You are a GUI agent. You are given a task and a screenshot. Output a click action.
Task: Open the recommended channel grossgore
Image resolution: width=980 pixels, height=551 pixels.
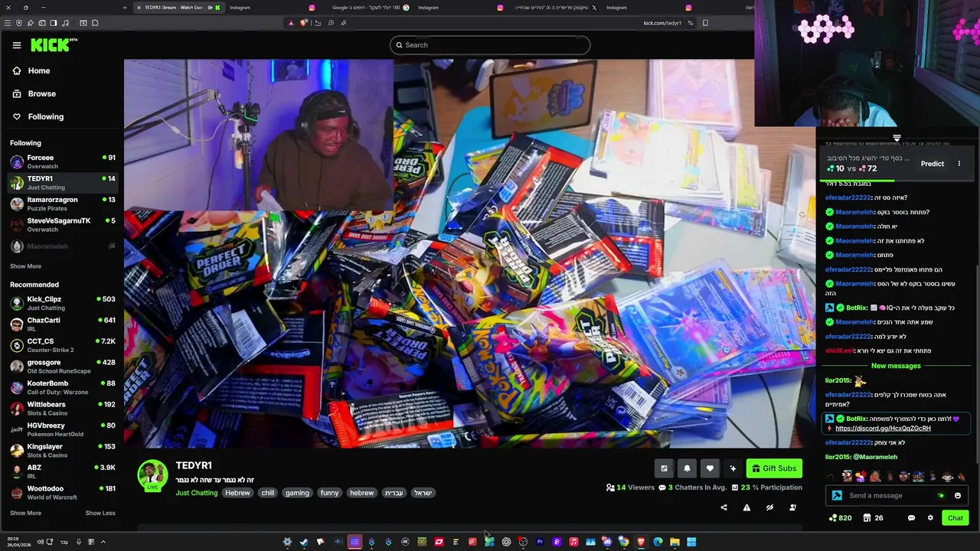[x=62, y=366]
